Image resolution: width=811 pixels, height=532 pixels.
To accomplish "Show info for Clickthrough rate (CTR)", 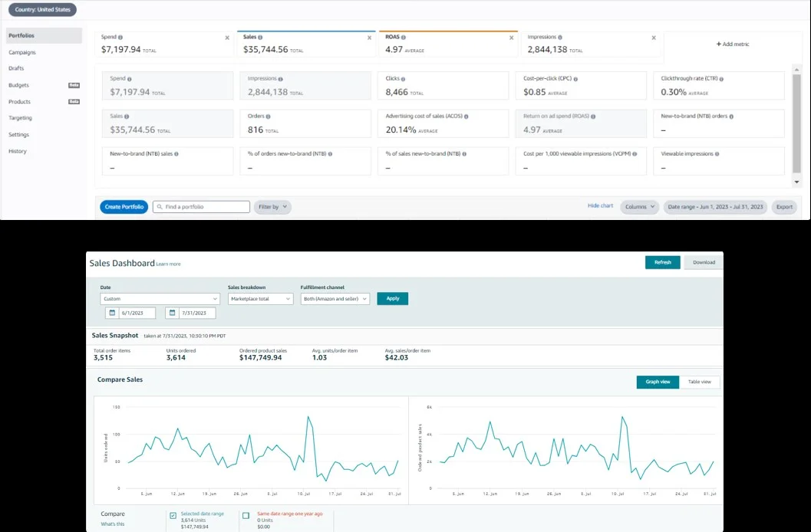I will pyautogui.click(x=721, y=79).
